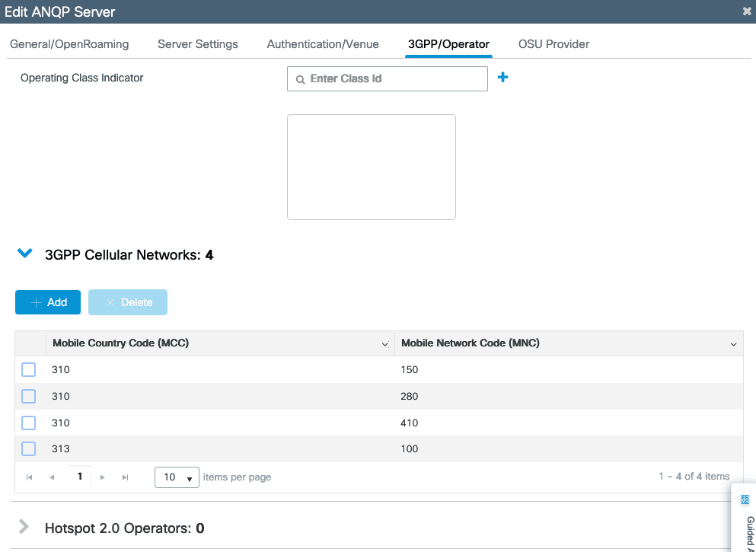
Task: Go to next page arrow
Action: click(x=103, y=477)
